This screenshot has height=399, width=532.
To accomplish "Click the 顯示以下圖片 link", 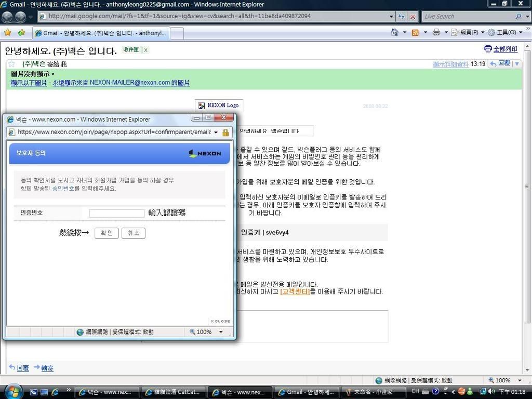I will click(x=29, y=83).
